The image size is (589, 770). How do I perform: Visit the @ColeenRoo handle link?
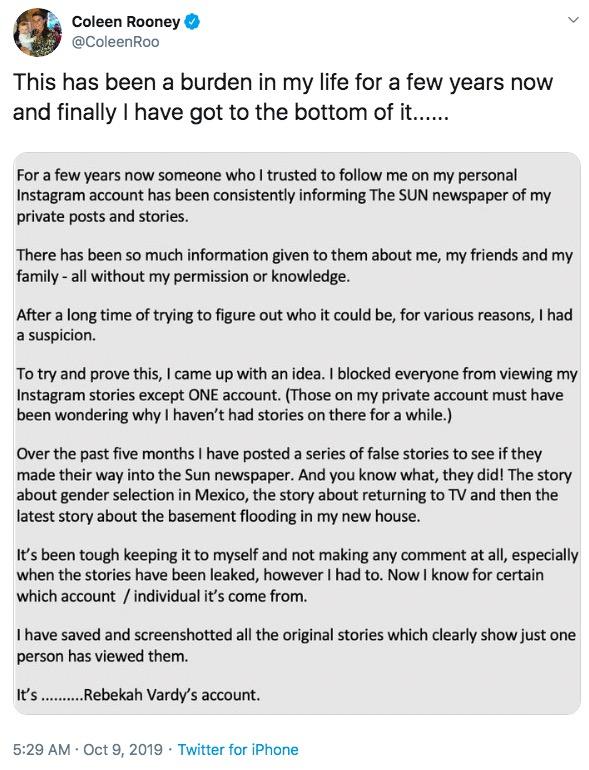tap(115, 42)
